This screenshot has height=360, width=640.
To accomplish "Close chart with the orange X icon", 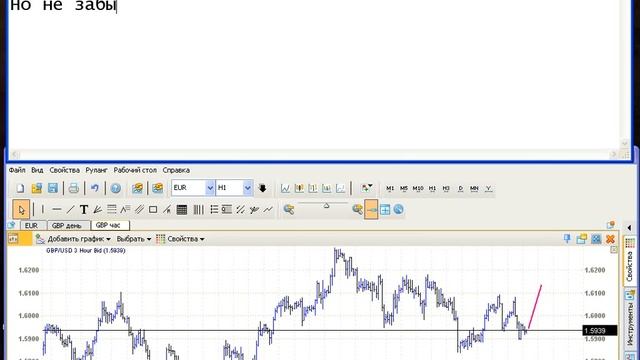I will 611,239.
